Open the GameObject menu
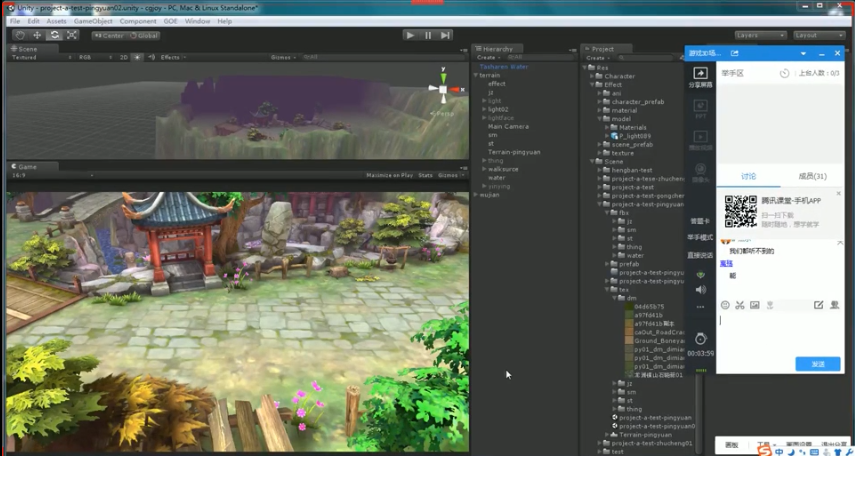Viewport: 855px width, 479px height. click(93, 21)
